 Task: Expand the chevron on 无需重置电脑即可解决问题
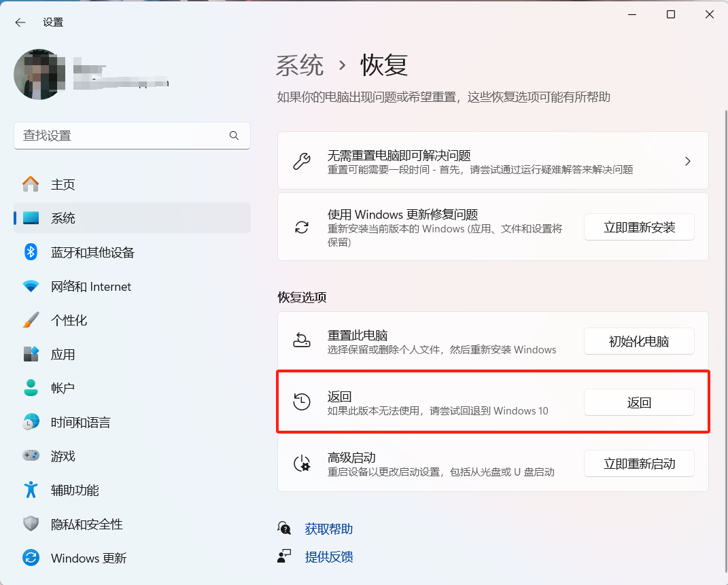[688, 161]
